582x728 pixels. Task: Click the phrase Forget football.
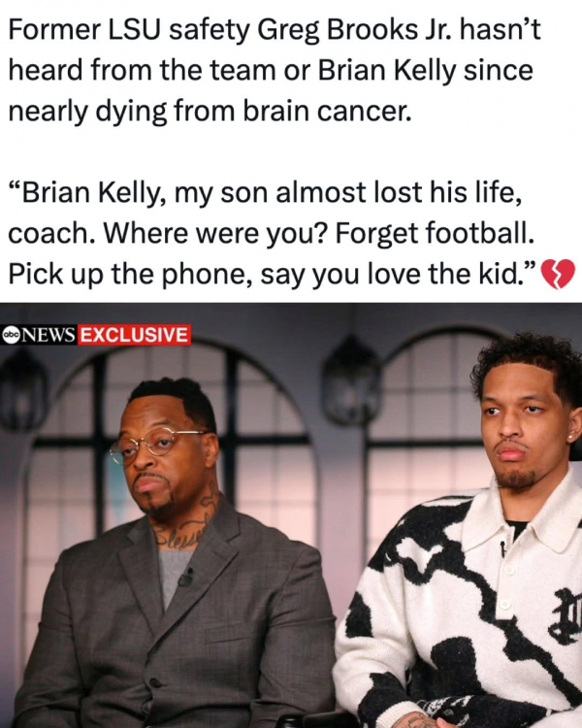[x=435, y=233]
